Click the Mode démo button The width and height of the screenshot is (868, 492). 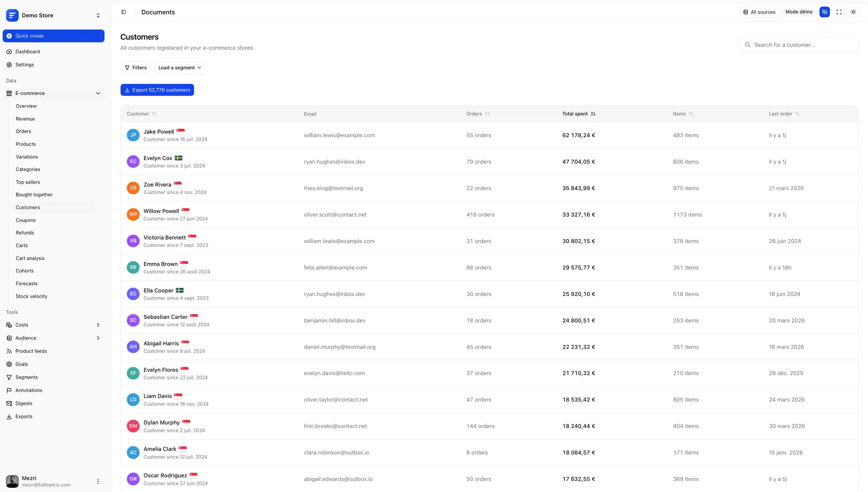(x=799, y=12)
